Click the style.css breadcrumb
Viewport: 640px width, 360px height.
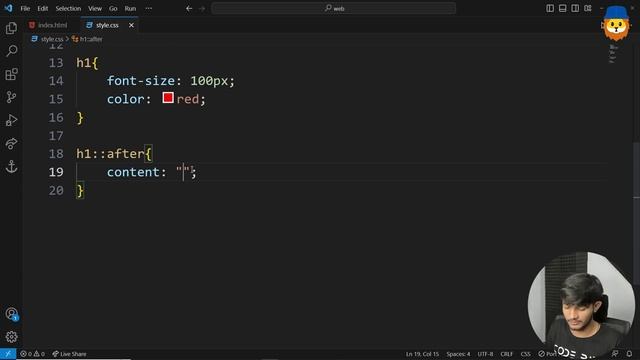(x=52, y=39)
